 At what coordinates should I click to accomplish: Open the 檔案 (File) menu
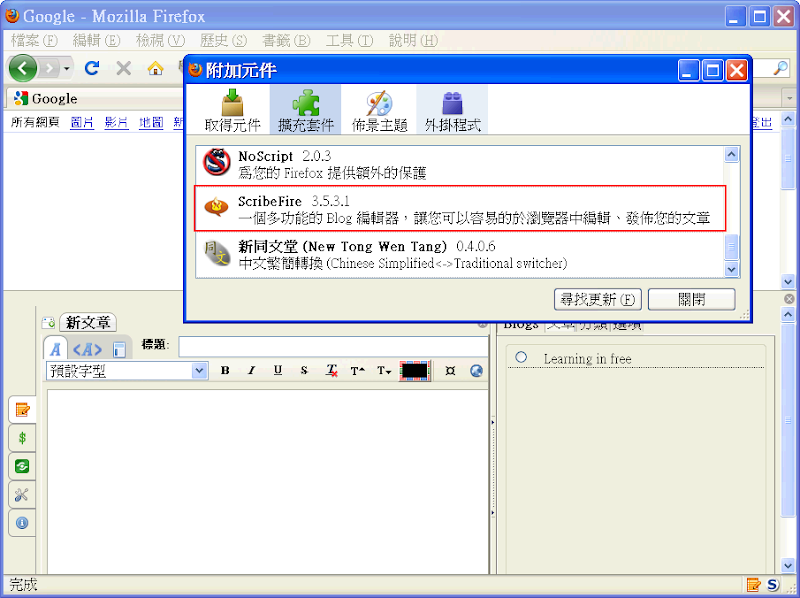coord(34,40)
